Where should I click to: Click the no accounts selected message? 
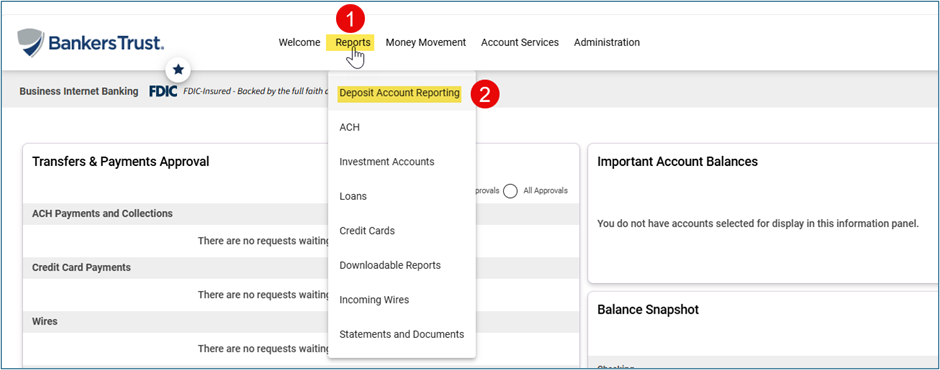point(758,224)
